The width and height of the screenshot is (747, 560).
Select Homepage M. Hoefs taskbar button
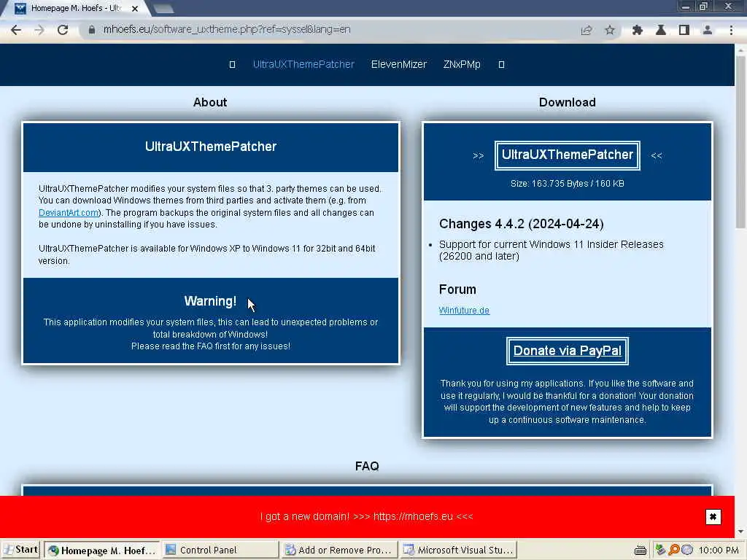(x=102, y=550)
